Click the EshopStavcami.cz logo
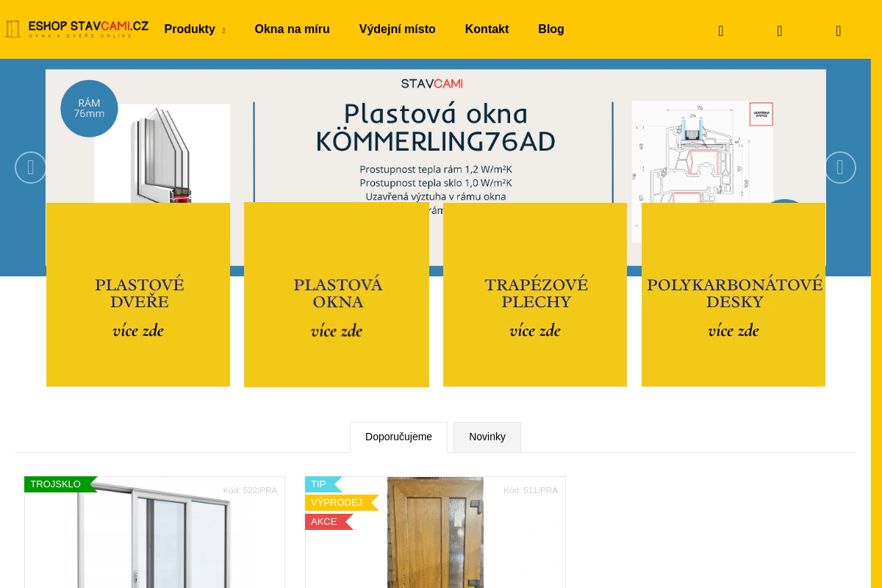This screenshot has height=588, width=882. pos(76,28)
